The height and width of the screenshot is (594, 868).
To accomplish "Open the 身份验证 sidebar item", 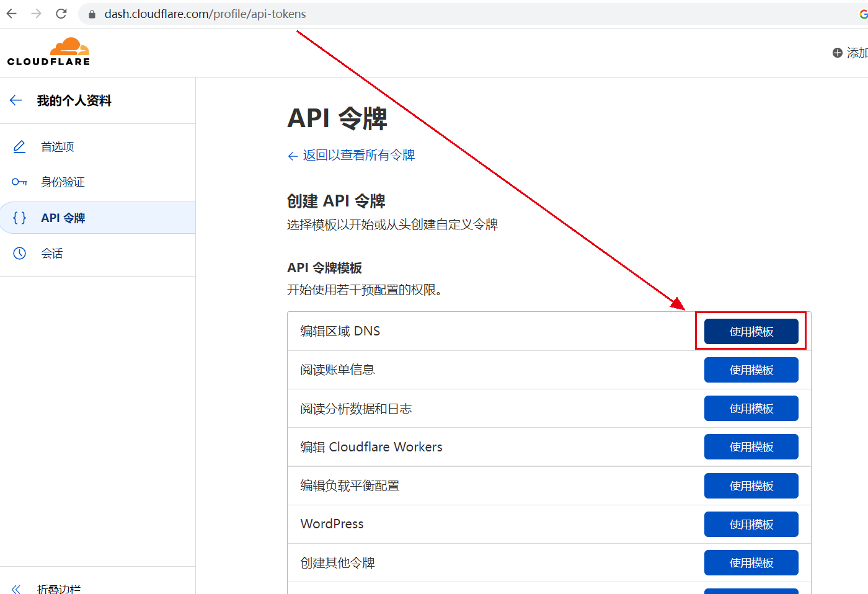I will click(x=63, y=182).
